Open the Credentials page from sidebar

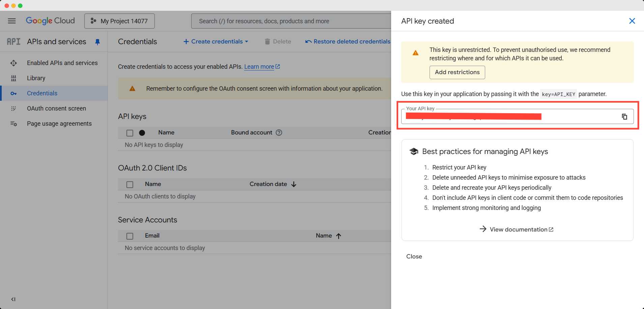click(x=42, y=93)
